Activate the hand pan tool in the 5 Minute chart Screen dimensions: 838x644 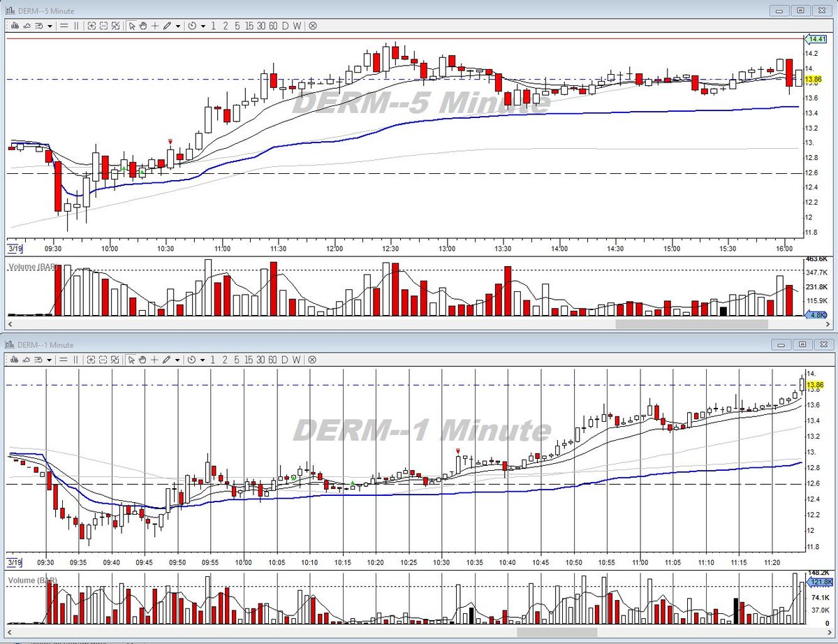[x=143, y=26]
